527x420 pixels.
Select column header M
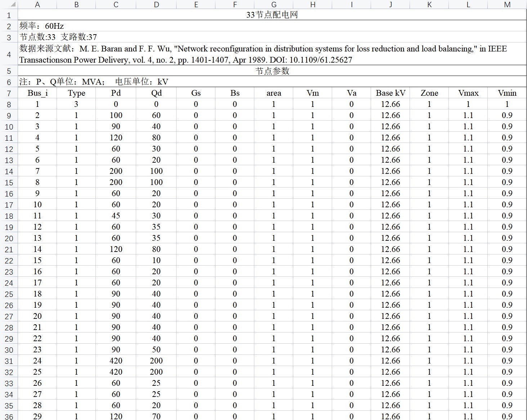tap(507, 5)
